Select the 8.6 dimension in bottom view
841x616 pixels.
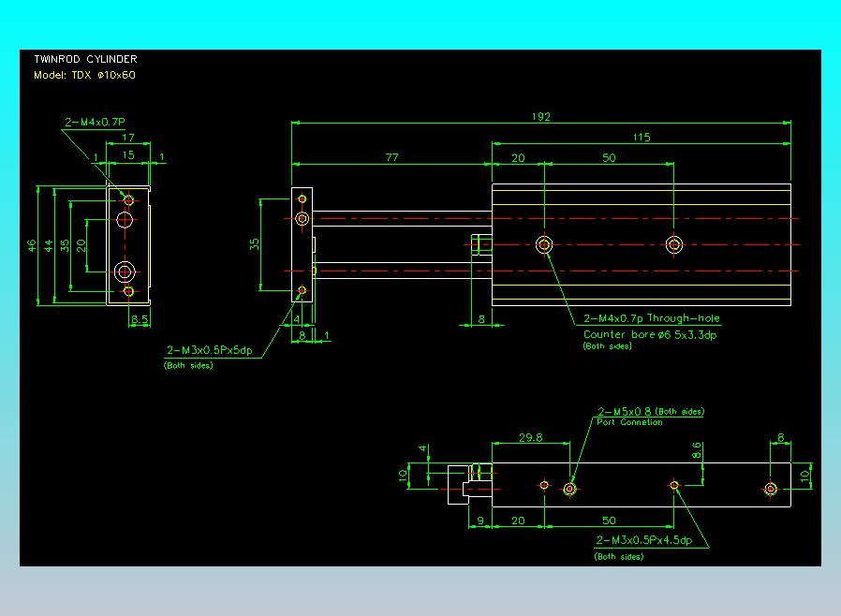(x=696, y=451)
